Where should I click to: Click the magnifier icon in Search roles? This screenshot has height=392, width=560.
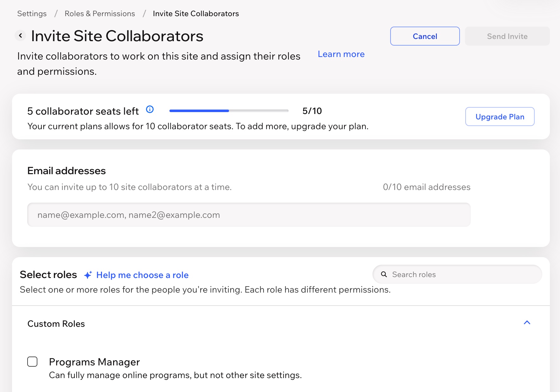click(x=384, y=274)
